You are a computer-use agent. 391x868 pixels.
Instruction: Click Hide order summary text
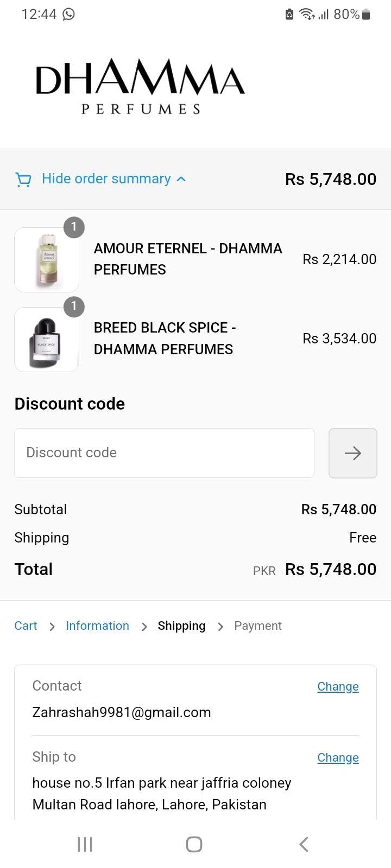coord(106,179)
